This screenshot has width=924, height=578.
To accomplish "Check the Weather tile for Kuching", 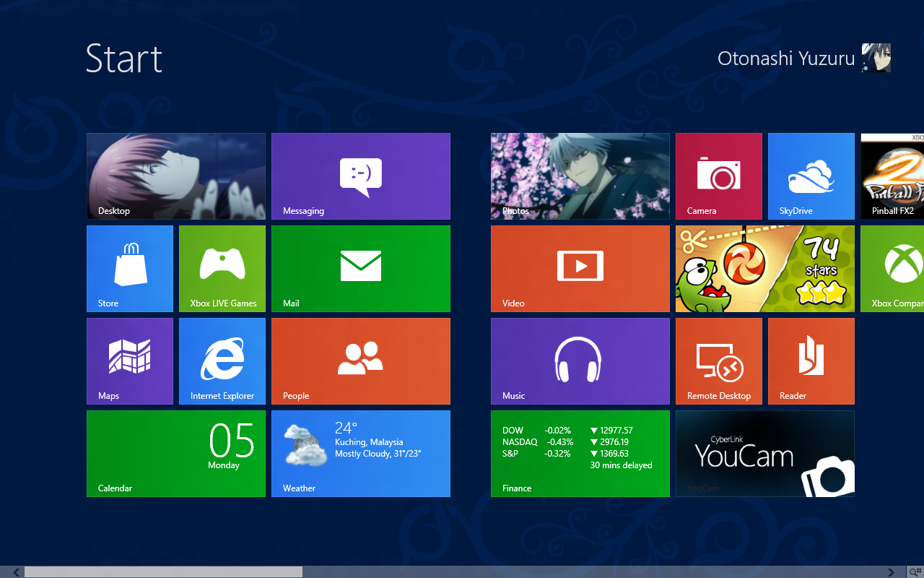I will point(360,453).
